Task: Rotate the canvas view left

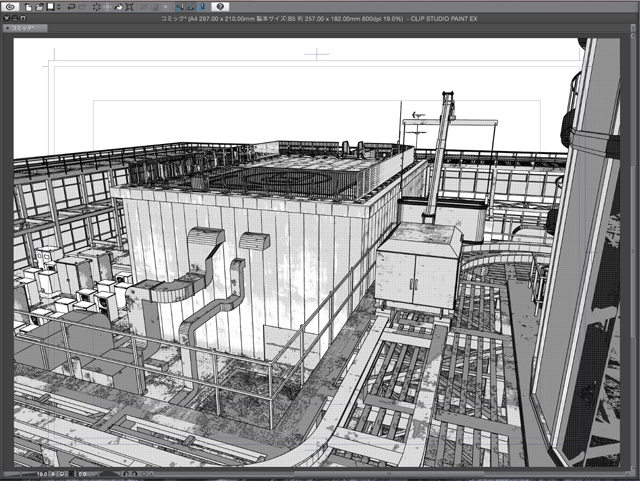Action: pos(126,474)
